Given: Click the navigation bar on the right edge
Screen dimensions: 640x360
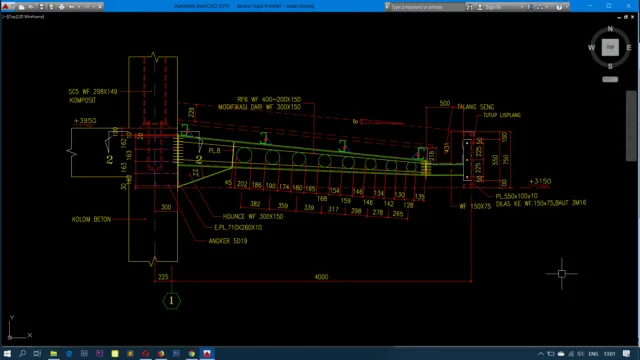Looking at the screenshot, I should pos(631,126).
